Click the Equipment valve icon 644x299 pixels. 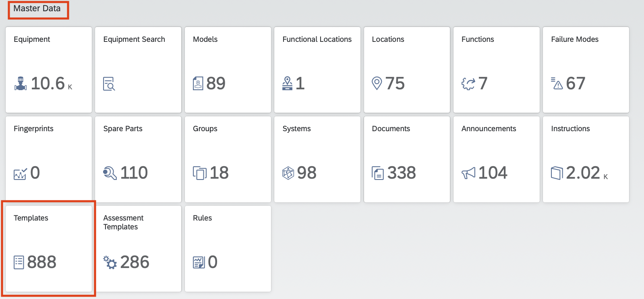[x=21, y=84]
